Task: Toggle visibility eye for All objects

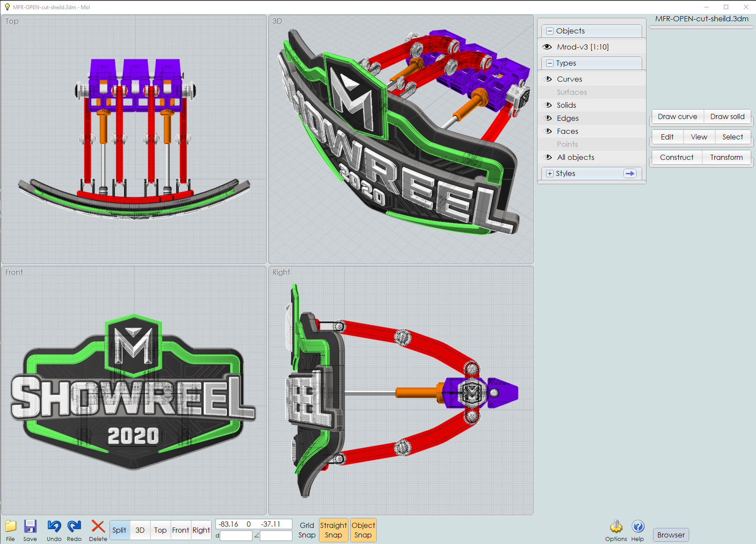Action: 548,157
